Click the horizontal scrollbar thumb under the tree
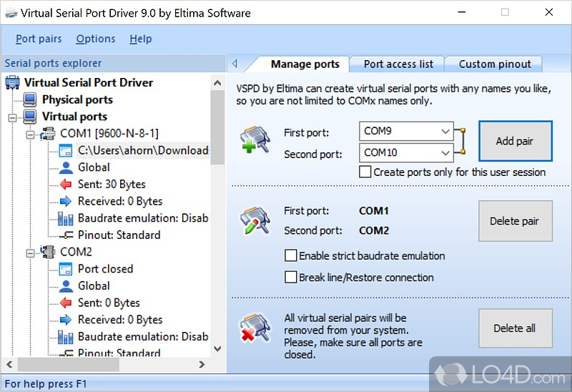Viewport: 572px width, 392px height. [x=68, y=364]
